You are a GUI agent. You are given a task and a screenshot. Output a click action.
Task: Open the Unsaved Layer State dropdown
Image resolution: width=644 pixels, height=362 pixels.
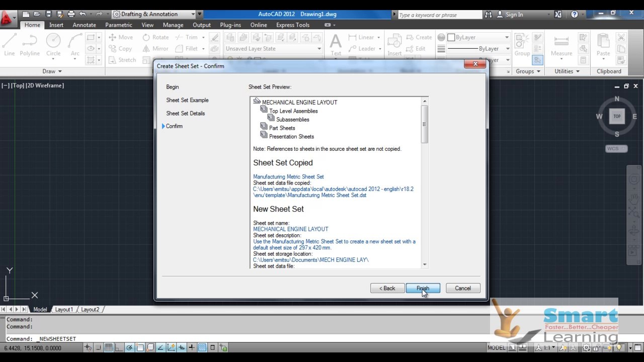click(x=273, y=49)
